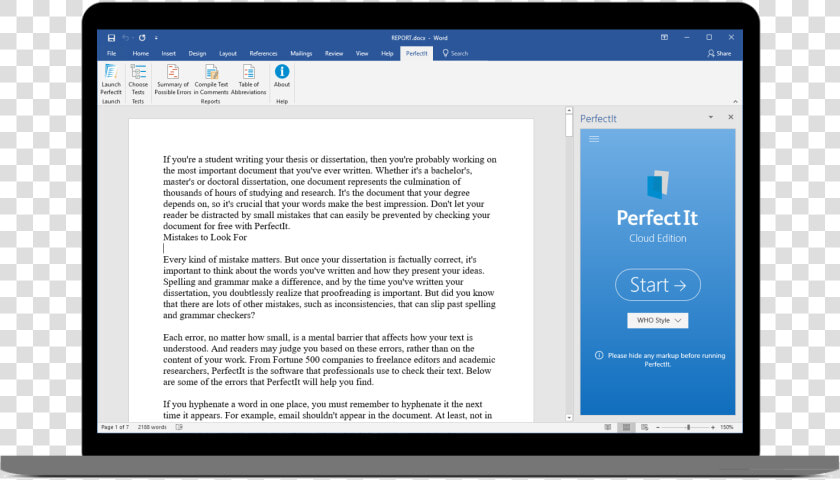
Task: Open the Help tab
Action: pos(387,54)
